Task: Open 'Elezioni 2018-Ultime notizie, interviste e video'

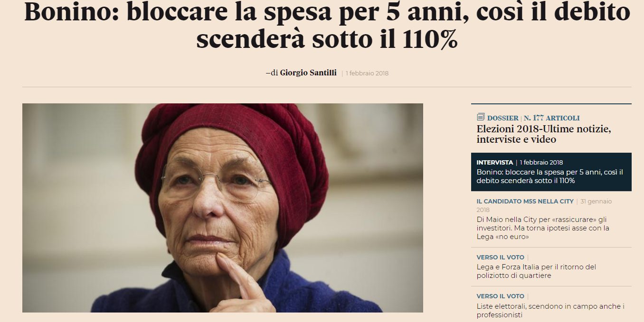Action: (x=544, y=134)
